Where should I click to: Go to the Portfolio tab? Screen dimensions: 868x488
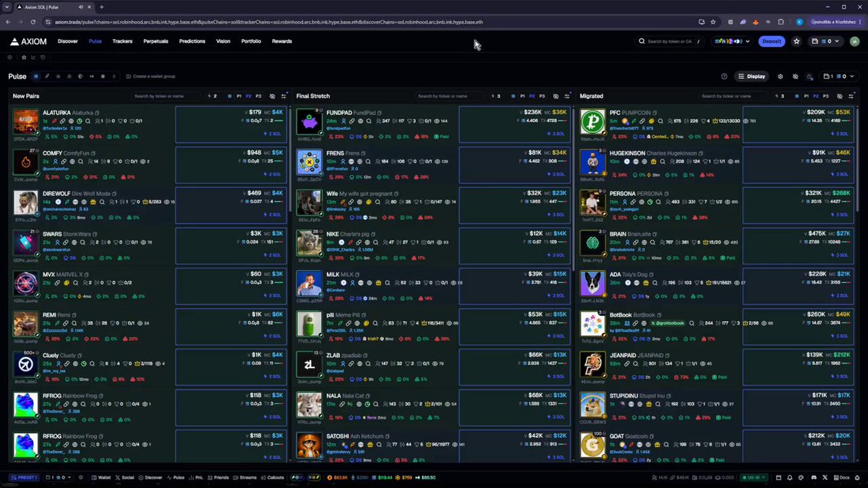point(251,41)
